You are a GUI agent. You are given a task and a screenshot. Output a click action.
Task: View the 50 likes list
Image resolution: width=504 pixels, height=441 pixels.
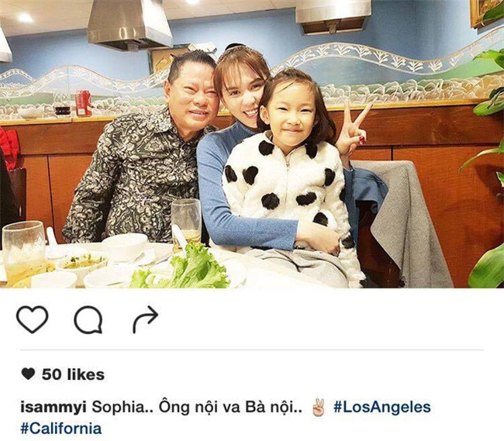pyautogui.click(x=73, y=374)
